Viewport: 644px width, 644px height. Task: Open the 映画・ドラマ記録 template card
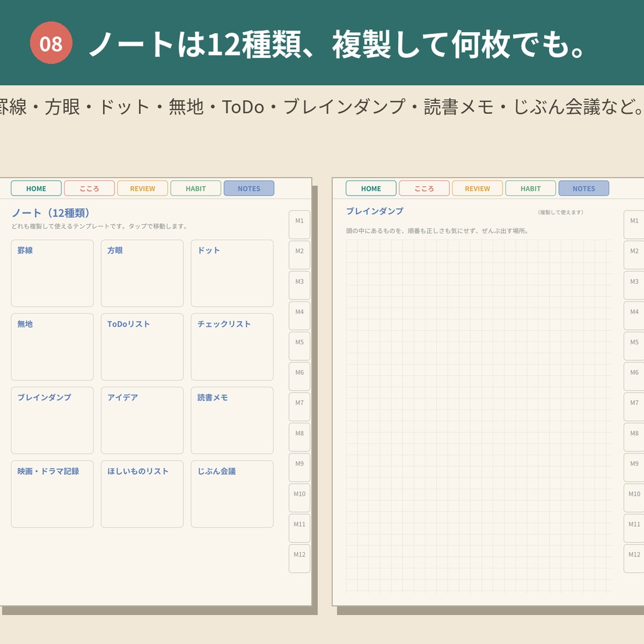pyautogui.click(x=52, y=494)
